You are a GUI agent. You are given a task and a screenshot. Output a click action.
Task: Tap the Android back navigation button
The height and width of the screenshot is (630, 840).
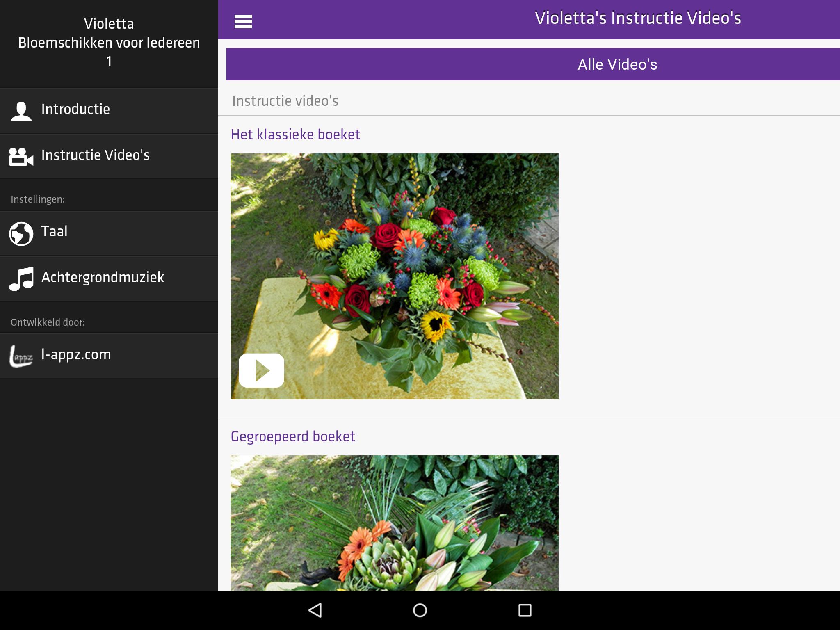coord(315,610)
